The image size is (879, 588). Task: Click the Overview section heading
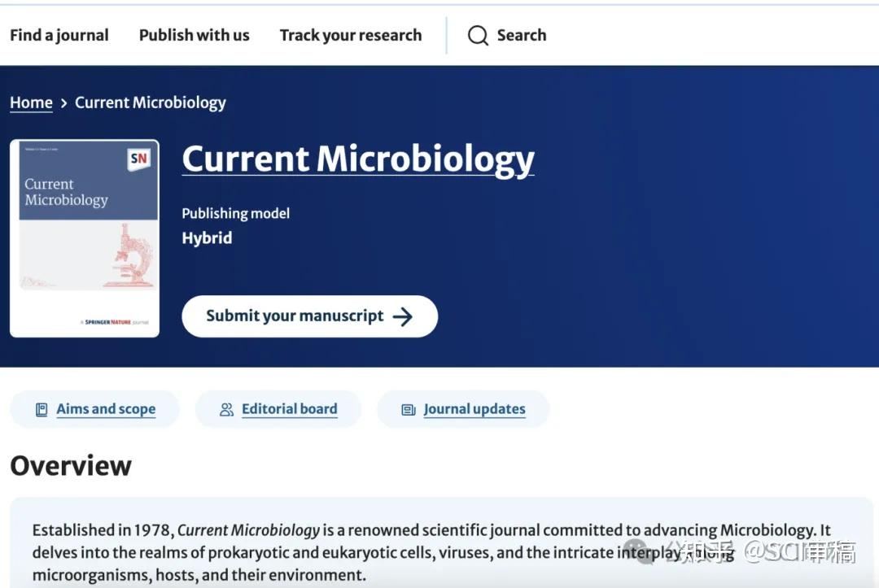click(70, 465)
